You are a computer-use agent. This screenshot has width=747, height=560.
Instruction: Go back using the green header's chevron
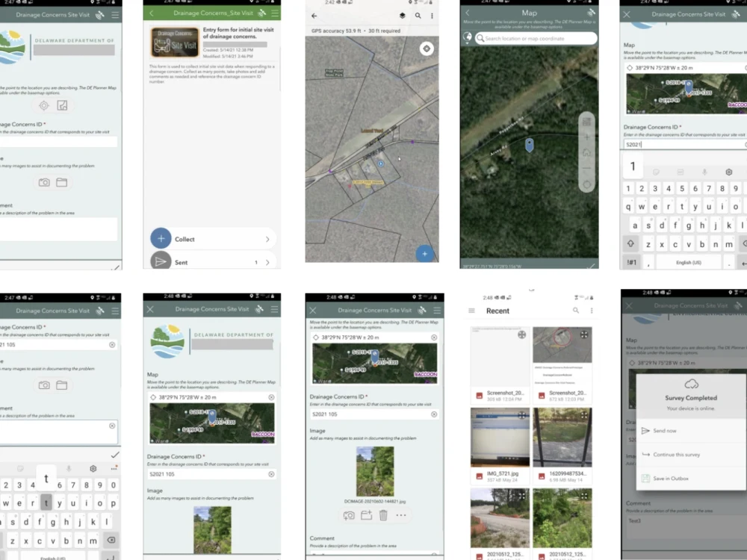coord(152,13)
